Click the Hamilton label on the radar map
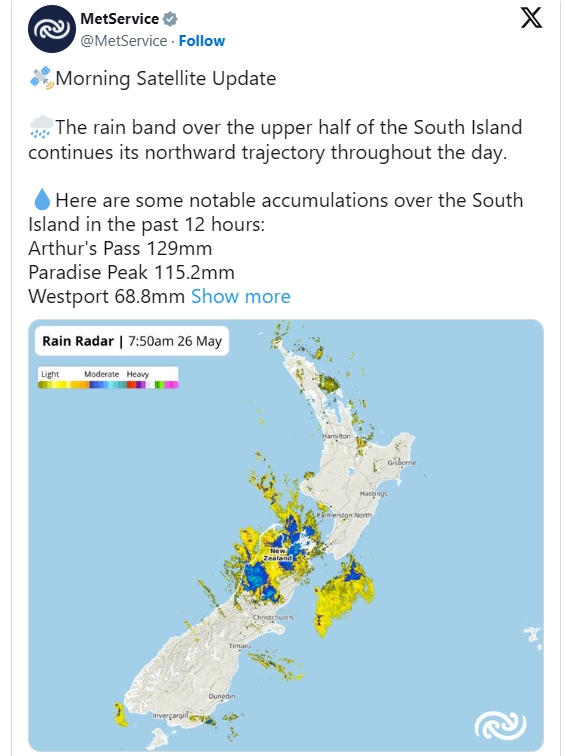The height and width of the screenshot is (756, 566). tap(336, 436)
